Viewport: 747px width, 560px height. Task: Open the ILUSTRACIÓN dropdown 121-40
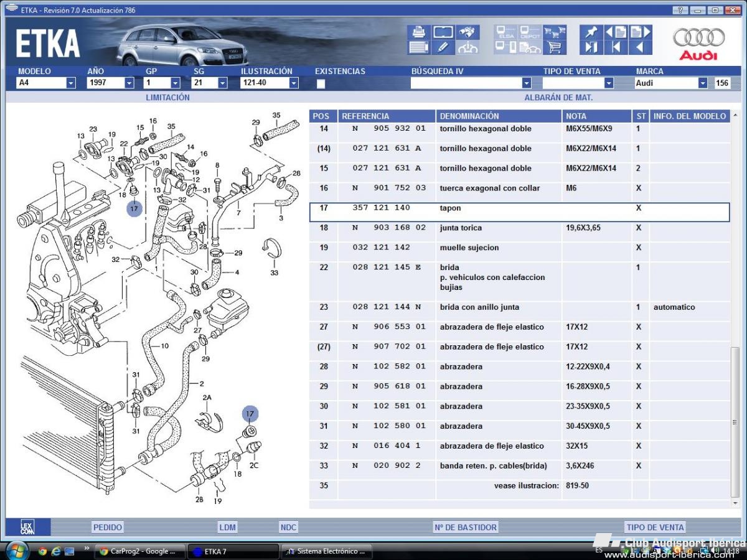[x=293, y=83]
